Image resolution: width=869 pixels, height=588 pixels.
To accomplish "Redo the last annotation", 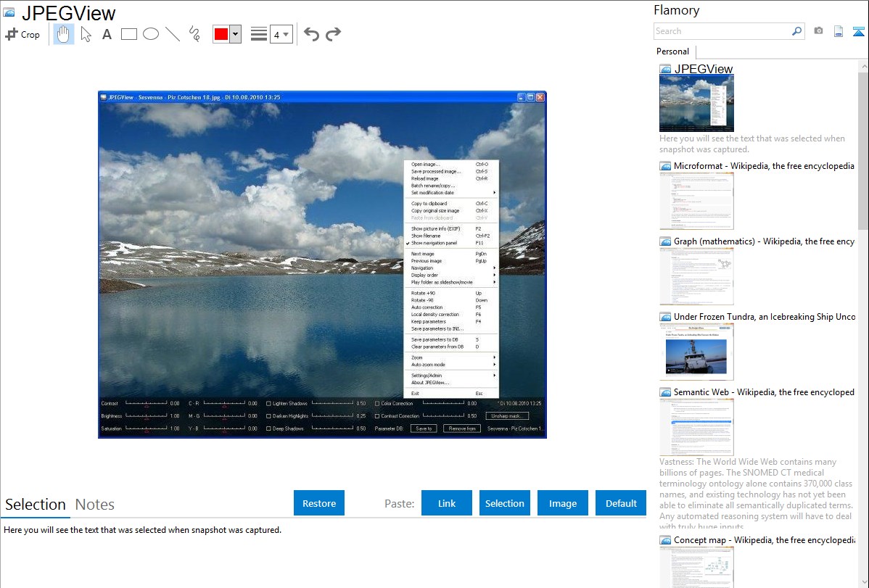I will coord(333,34).
